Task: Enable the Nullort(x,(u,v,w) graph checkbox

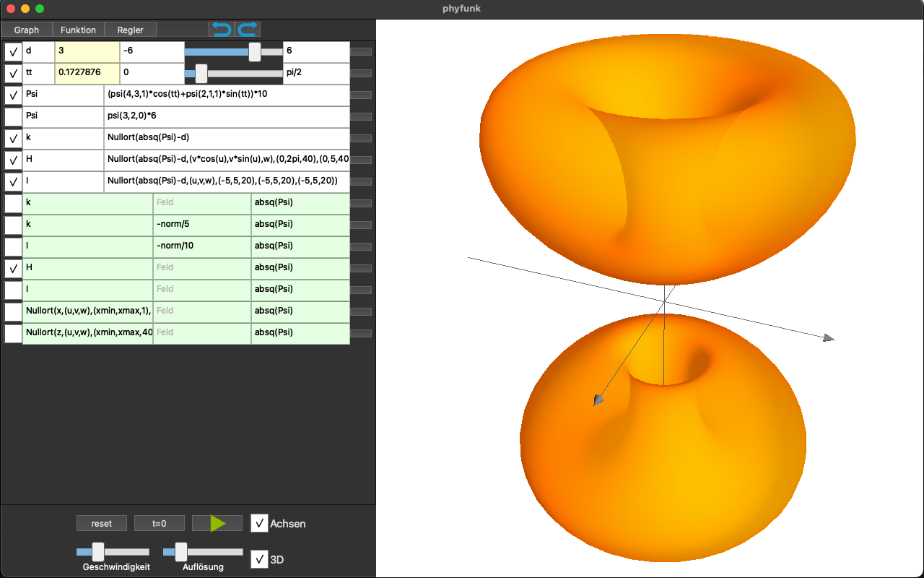Action: [13, 312]
